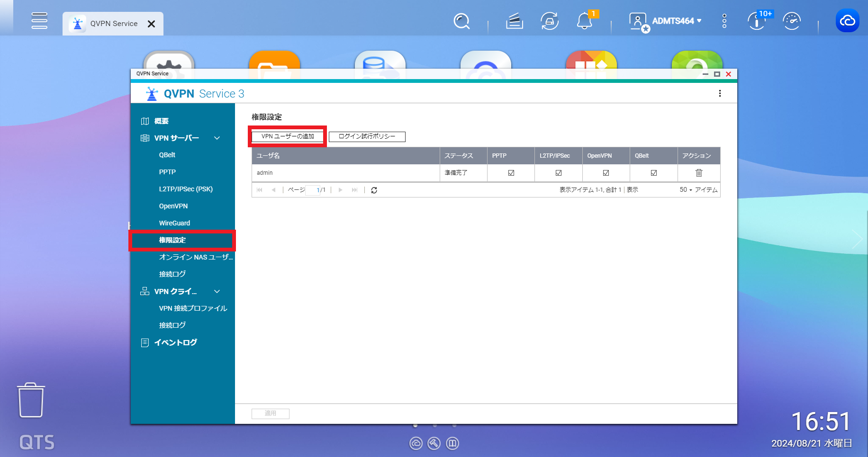Open OpenVPN server settings
The height and width of the screenshot is (457, 868).
[173, 206]
